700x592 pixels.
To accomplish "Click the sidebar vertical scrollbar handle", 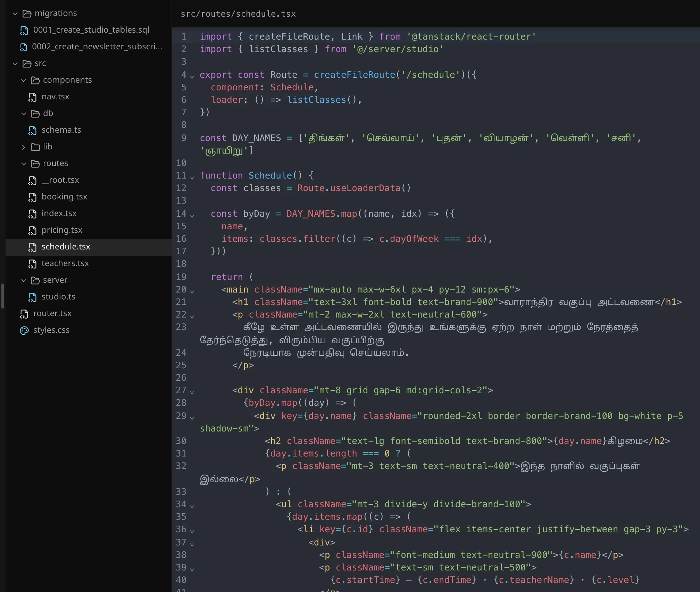I will pos(3,296).
